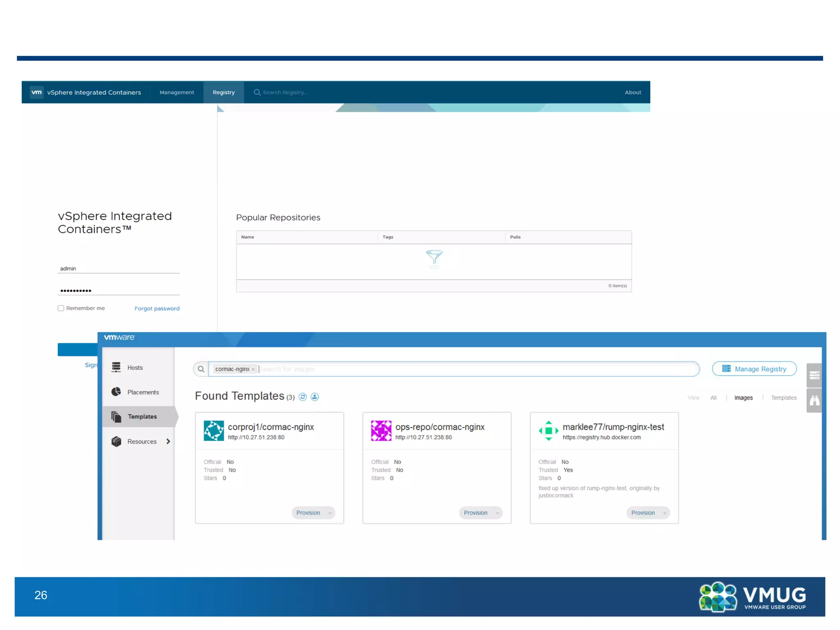Click the corproj1/cormac-nginx identicon

214,430
